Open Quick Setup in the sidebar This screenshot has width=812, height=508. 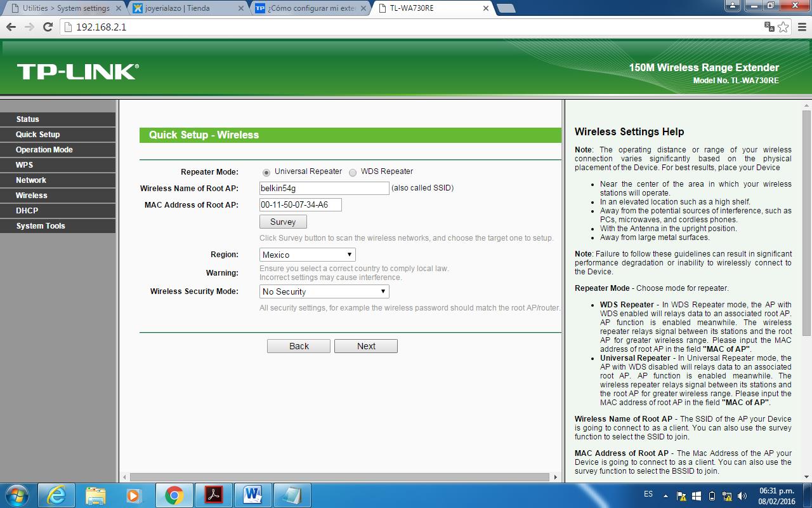coord(58,135)
